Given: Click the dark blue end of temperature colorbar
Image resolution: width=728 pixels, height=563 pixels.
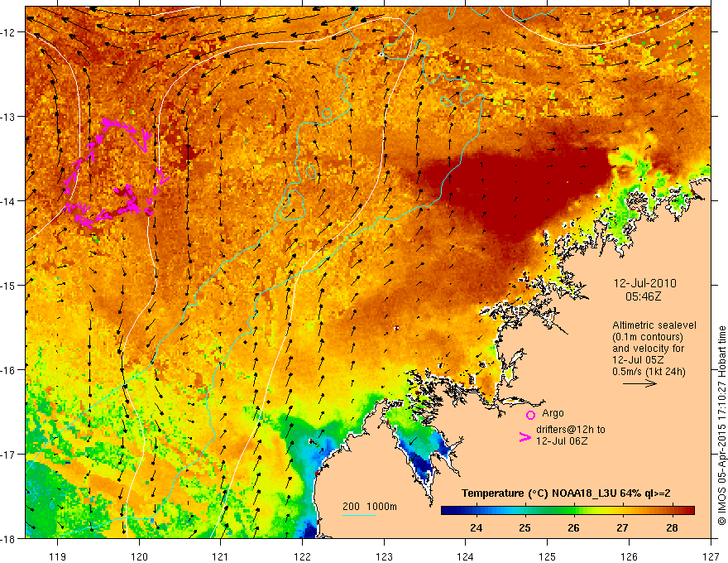Looking at the screenshot, I should click(447, 511).
